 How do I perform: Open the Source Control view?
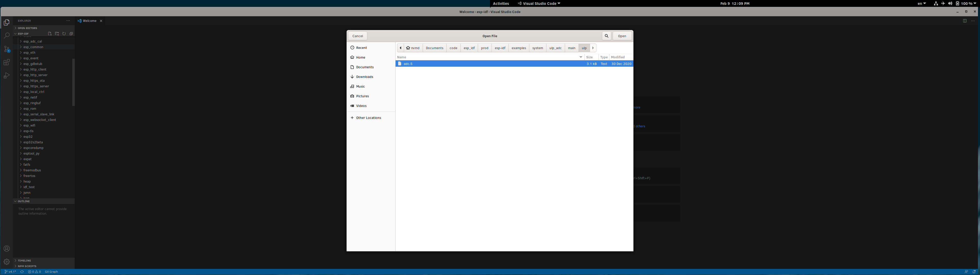point(6,49)
